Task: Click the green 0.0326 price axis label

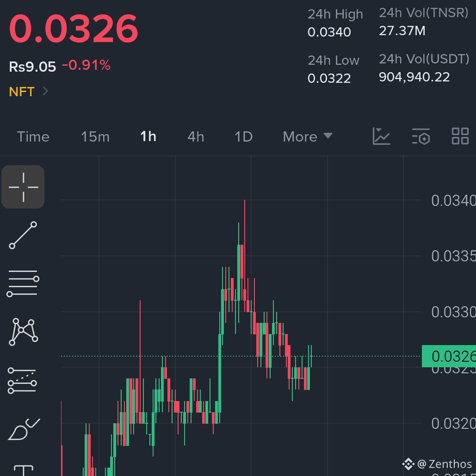Action: pyautogui.click(x=449, y=356)
